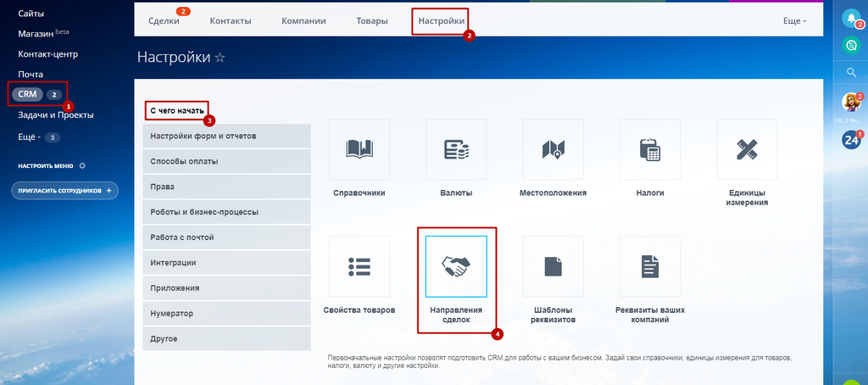Open the Свойства товаров list icon

359,266
